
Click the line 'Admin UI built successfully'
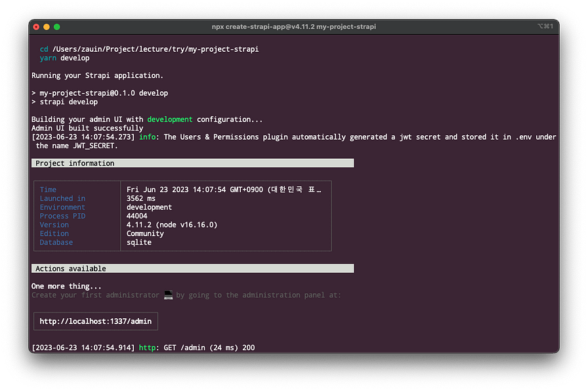tap(87, 128)
